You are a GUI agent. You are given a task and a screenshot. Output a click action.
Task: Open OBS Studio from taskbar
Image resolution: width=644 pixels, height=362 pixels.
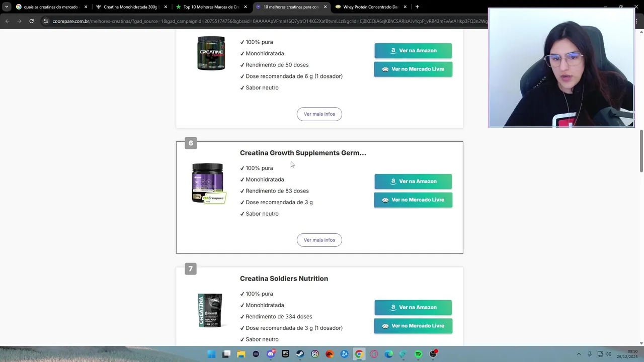pos(433,354)
